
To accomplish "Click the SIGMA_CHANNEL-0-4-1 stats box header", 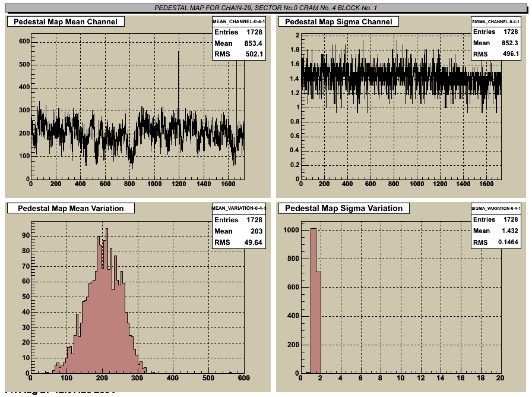I will 495,21.
